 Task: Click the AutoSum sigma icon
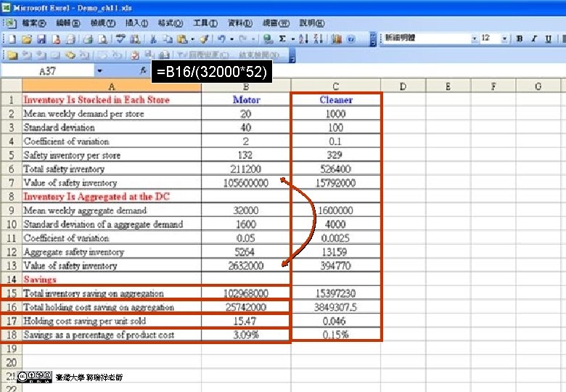pos(283,39)
